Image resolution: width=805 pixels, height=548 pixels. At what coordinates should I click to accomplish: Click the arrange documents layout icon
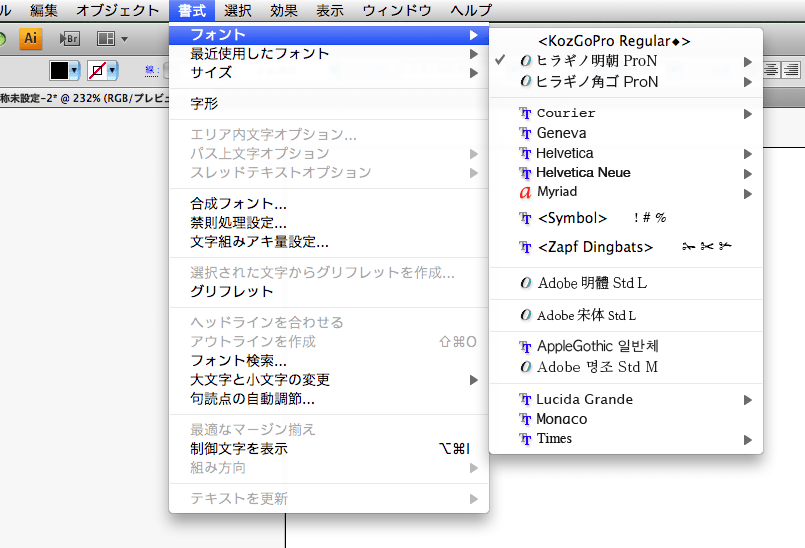click(106, 39)
